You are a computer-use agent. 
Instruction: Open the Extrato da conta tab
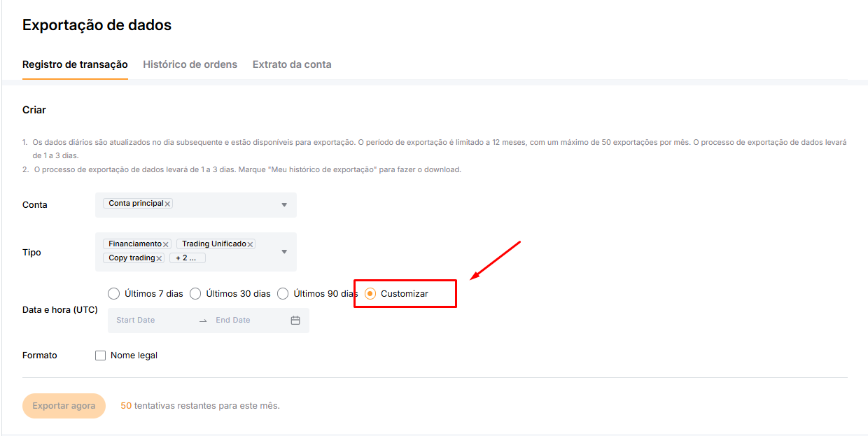tap(292, 64)
